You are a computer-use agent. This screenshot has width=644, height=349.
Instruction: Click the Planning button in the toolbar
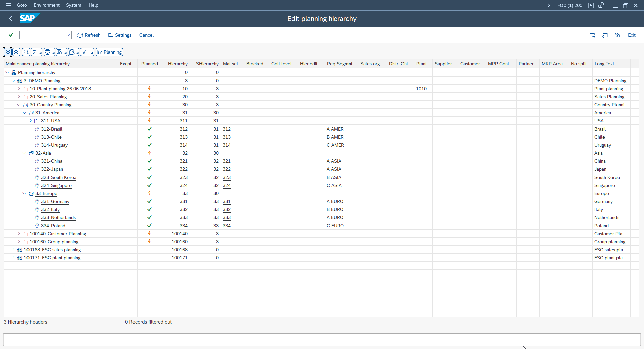coord(109,52)
